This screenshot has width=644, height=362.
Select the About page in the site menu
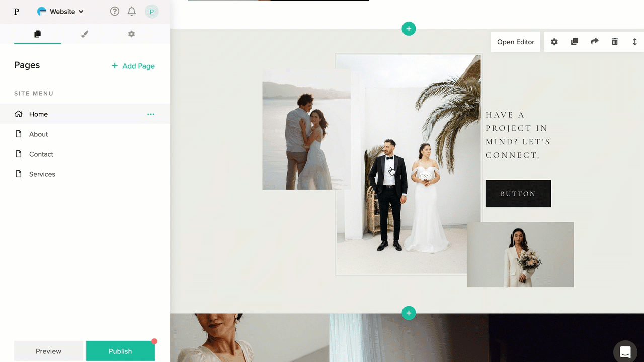coord(38,134)
